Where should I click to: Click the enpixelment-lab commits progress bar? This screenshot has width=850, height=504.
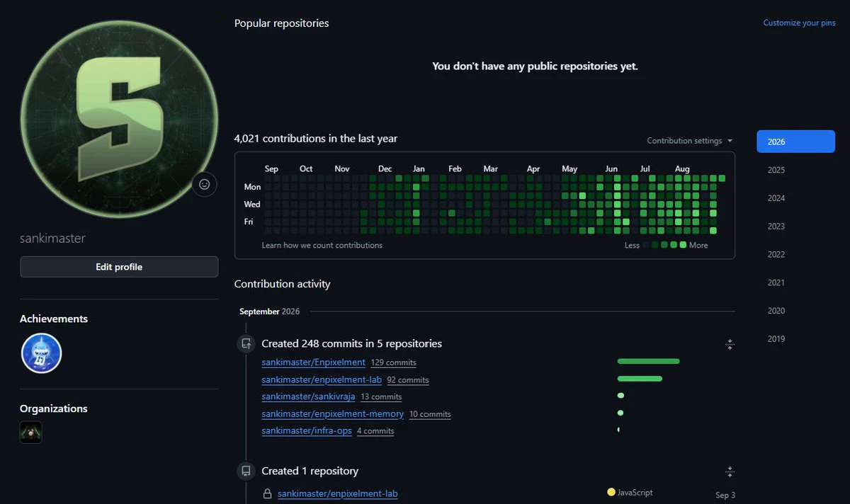coord(640,379)
